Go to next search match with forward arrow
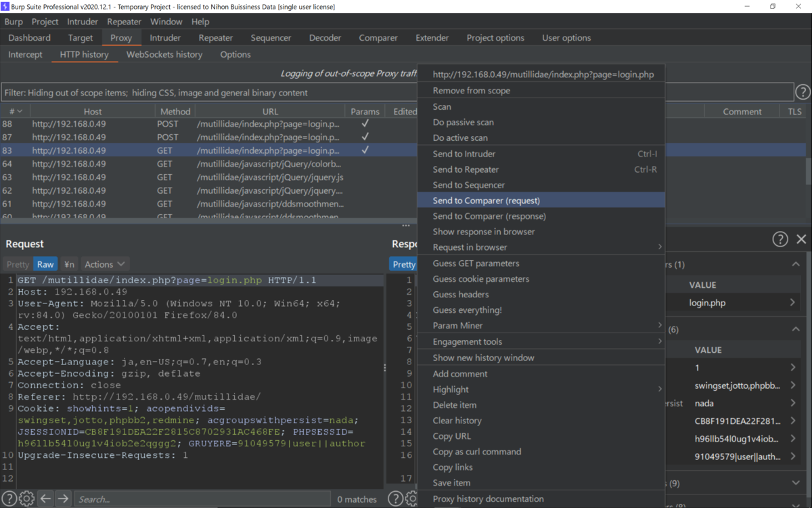Viewport: 812px width, 508px height. (x=63, y=499)
